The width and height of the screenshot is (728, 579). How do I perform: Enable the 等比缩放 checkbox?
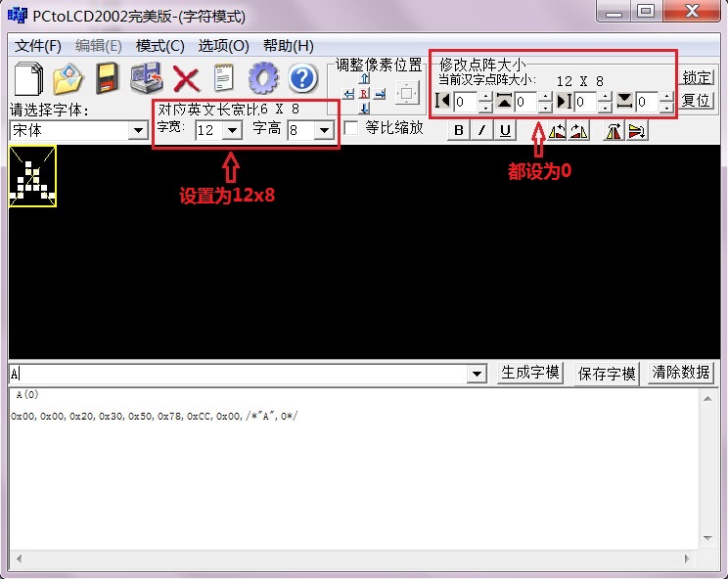click(351, 128)
